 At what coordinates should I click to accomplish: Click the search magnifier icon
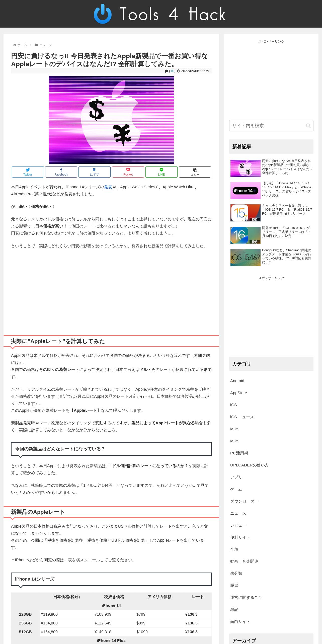(x=308, y=126)
